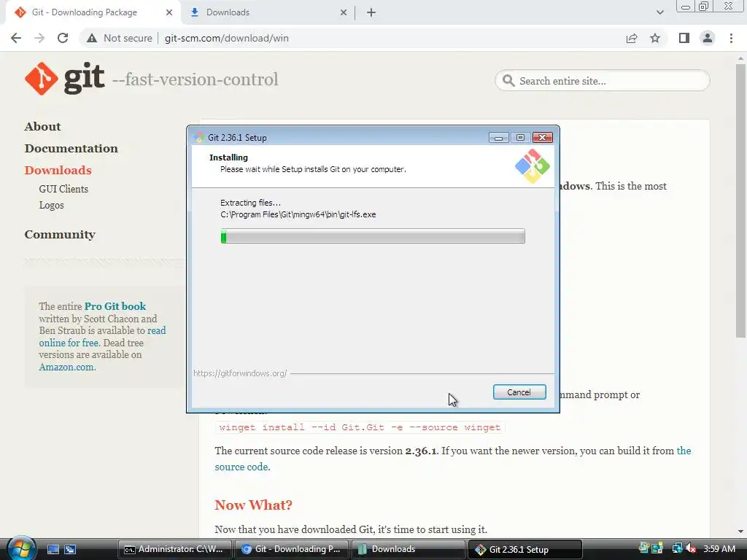The image size is (747, 560).
Task: Cancel the Git 2.36.1 installation
Action: (x=519, y=392)
